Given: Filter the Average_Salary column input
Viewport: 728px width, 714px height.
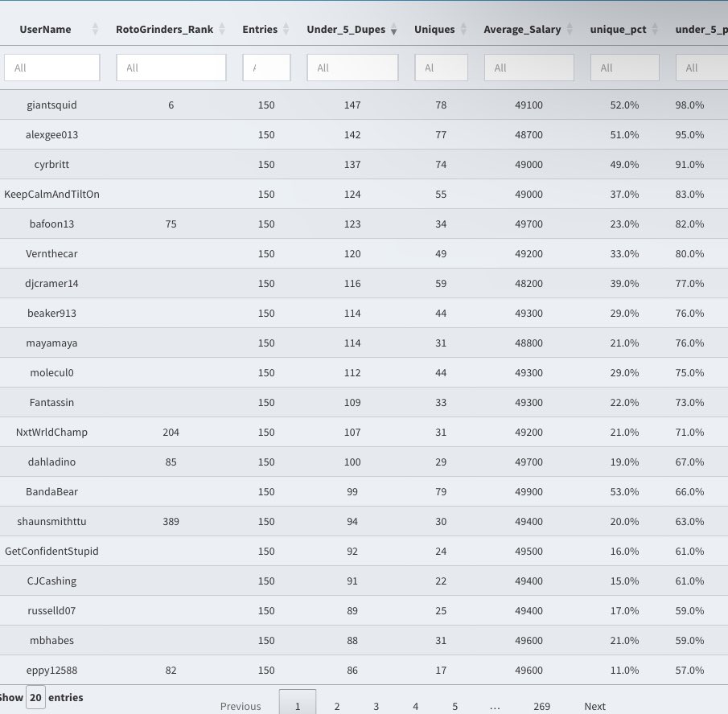Looking at the screenshot, I should [x=529, y=68].
